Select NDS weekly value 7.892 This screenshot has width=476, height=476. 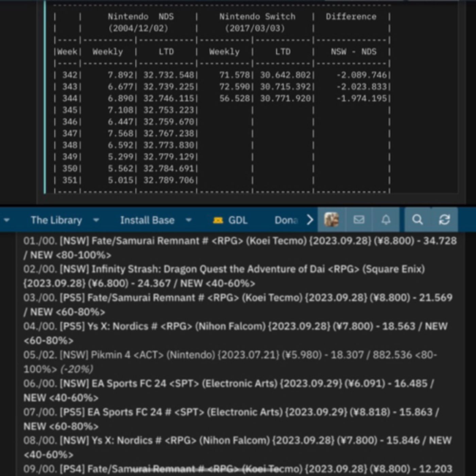(x=121, y=75)
